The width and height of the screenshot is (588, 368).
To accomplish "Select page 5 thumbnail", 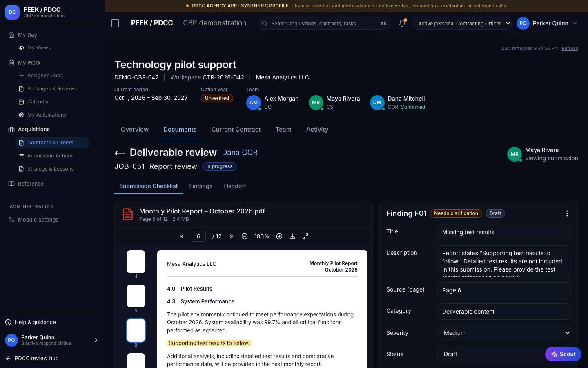I will click(x=136, y=296).
